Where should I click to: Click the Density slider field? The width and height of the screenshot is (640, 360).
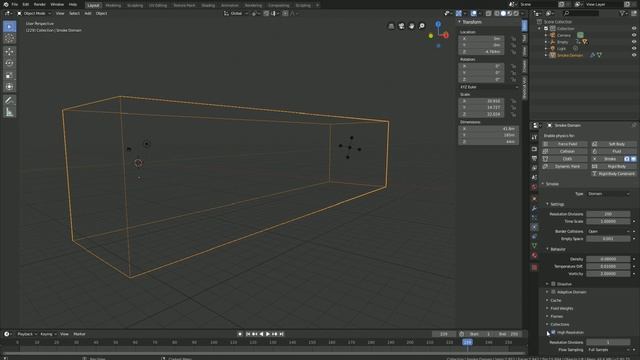point(608,259)
